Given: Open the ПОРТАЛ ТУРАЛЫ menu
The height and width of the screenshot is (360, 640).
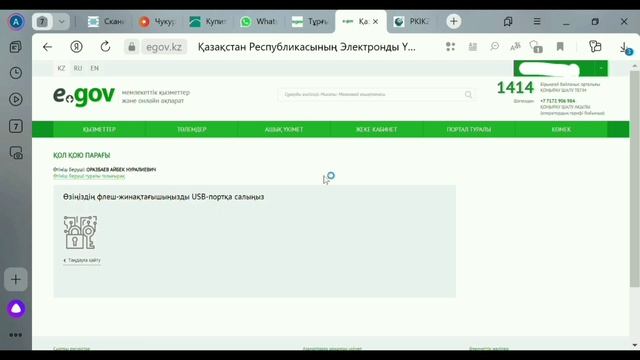Looking at the screenshot, I should (469, 129).
